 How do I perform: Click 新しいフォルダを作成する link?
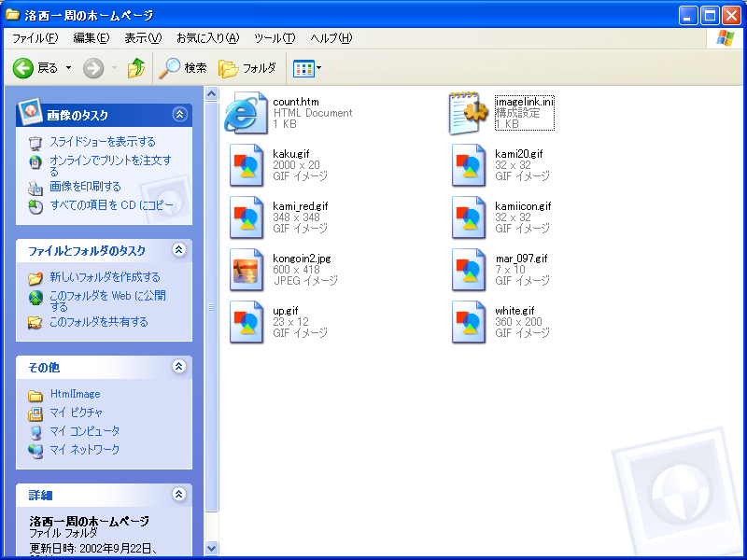click(105, 277)
